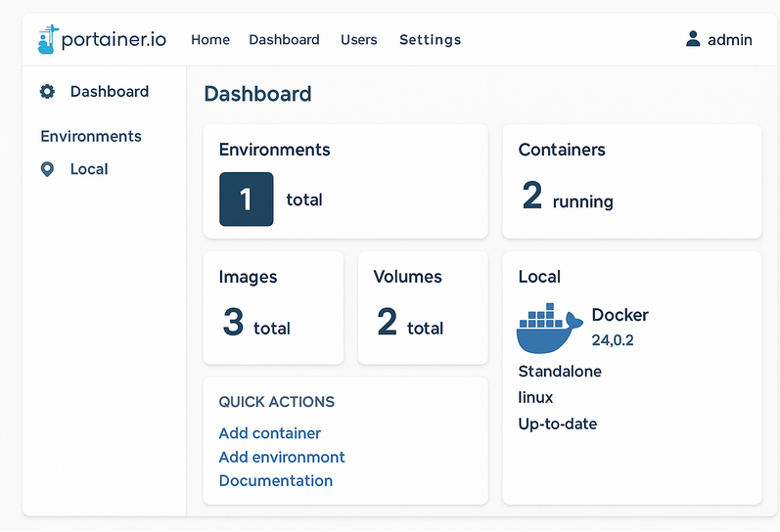Select the Local environment in sidebar

pyautogui.click(x=89, y=169)
